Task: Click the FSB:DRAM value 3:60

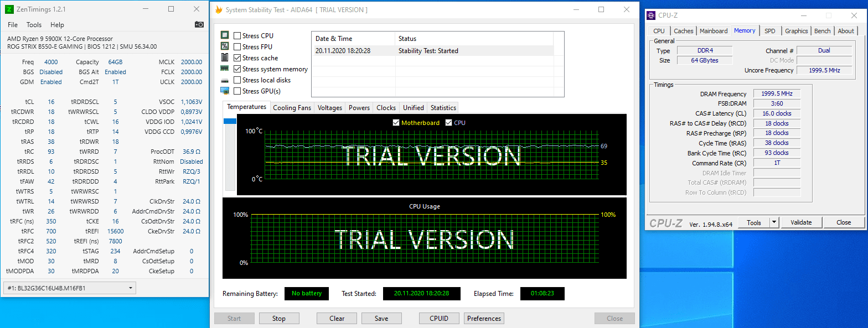Action: click(777, 103)
